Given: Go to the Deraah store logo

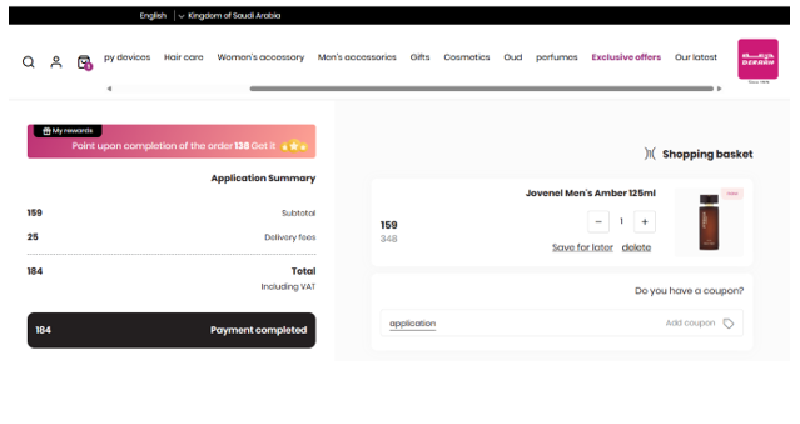Looking at the screenshot, I should click(758, 60).
